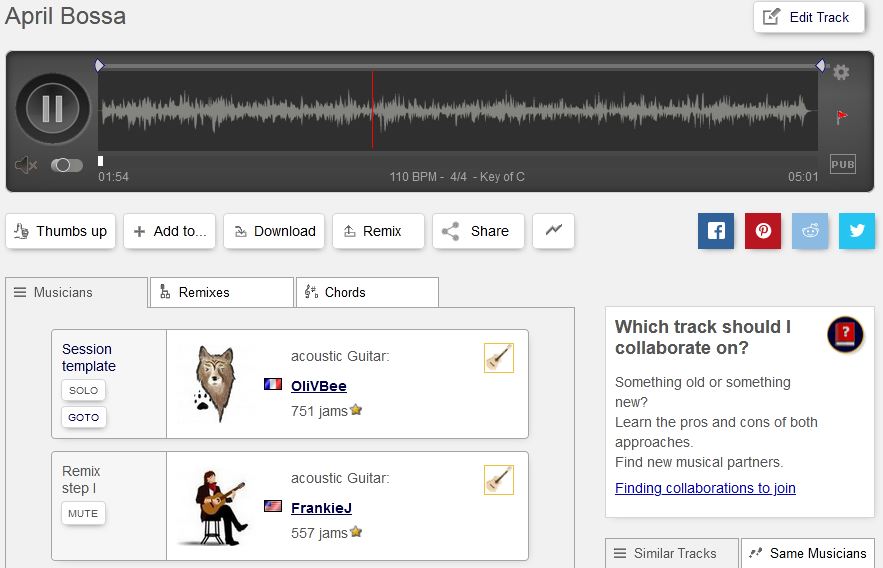Open the Add to... menu

(170, 231)
